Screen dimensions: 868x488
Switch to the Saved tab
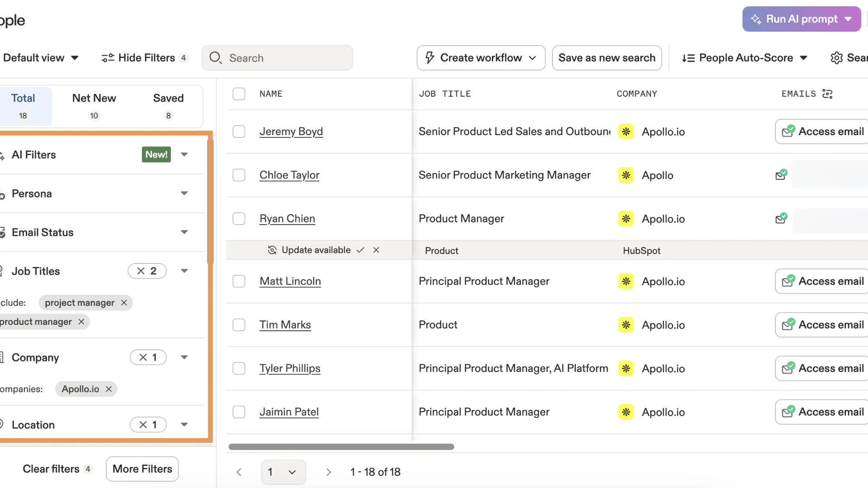coord(168,106)
